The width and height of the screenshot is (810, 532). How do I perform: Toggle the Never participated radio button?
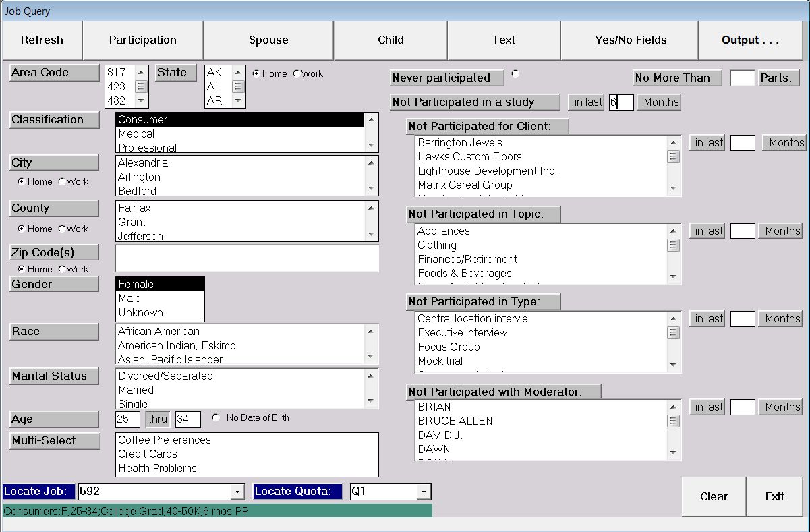516,74
